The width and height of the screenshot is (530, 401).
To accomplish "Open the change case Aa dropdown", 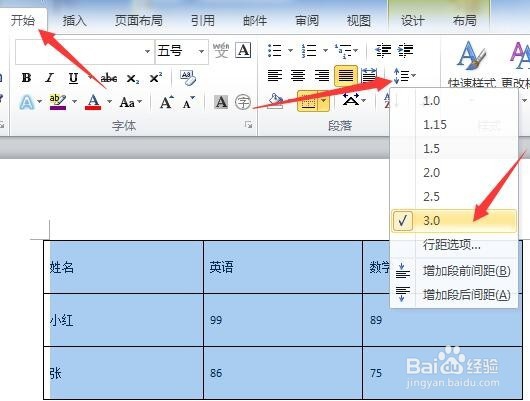I will pyautogui.click(x=131, y=102).
